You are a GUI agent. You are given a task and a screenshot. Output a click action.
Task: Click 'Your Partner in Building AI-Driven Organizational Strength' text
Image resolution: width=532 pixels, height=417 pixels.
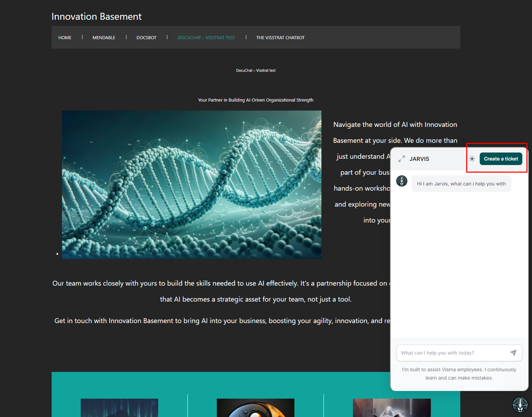pos(256,100)
